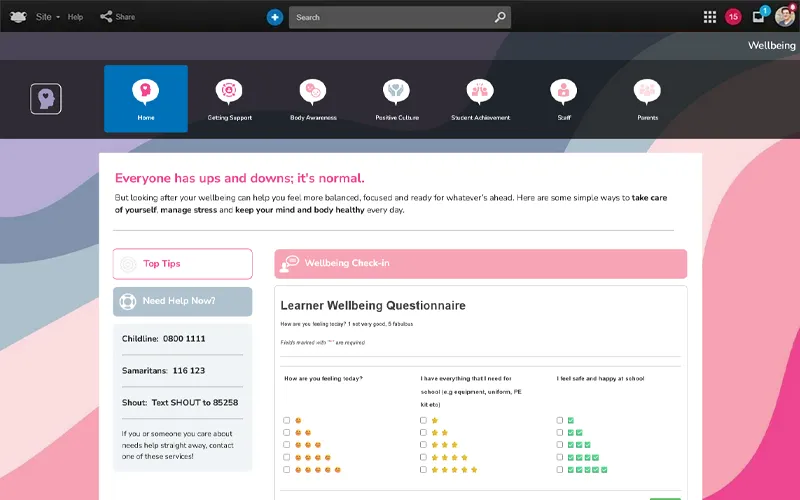Image resolution: width=800 pixels, height=500 pixels.
Task: Click the Childline: 0800 1111 text
Action: (x=163, y=339)
